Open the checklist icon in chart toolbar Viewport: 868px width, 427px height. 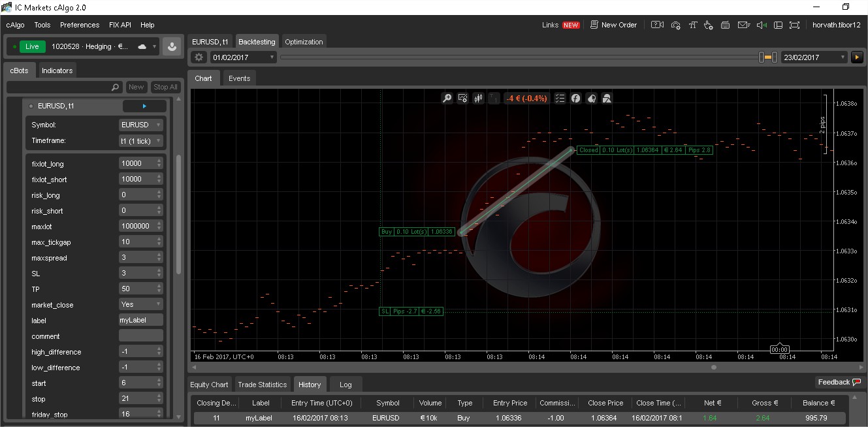560,98
